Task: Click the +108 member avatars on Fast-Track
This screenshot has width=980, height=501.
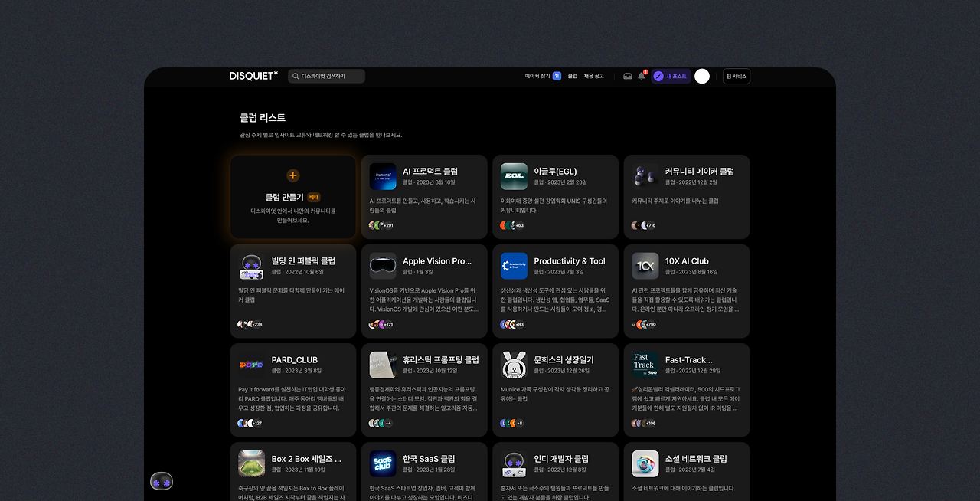Action: click(x=644, y=423)
